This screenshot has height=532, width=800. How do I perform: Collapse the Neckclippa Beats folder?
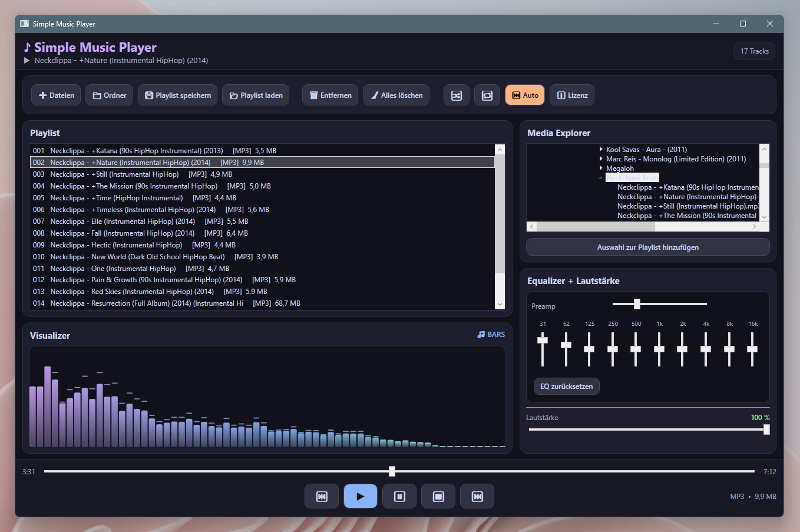pos(601,177)
